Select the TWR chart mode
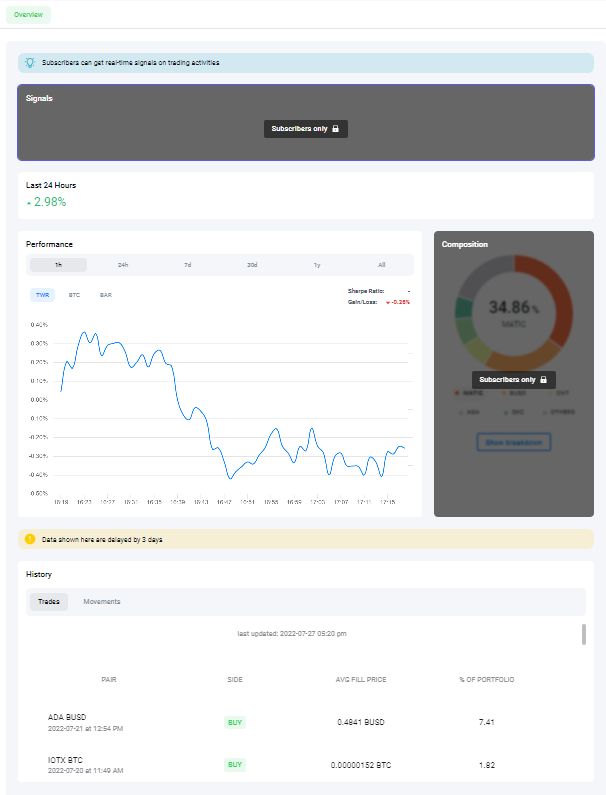 [x=43, y=295]
